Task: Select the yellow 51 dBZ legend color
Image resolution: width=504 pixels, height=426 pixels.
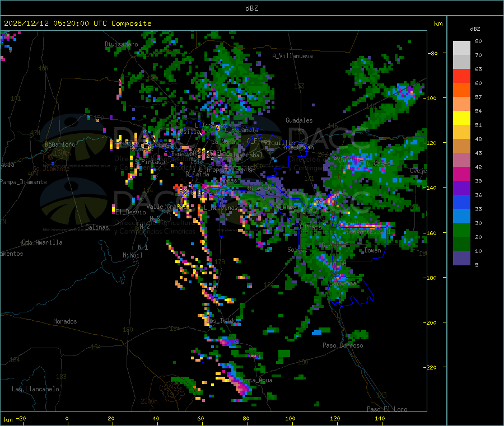Action: [461, 118]
